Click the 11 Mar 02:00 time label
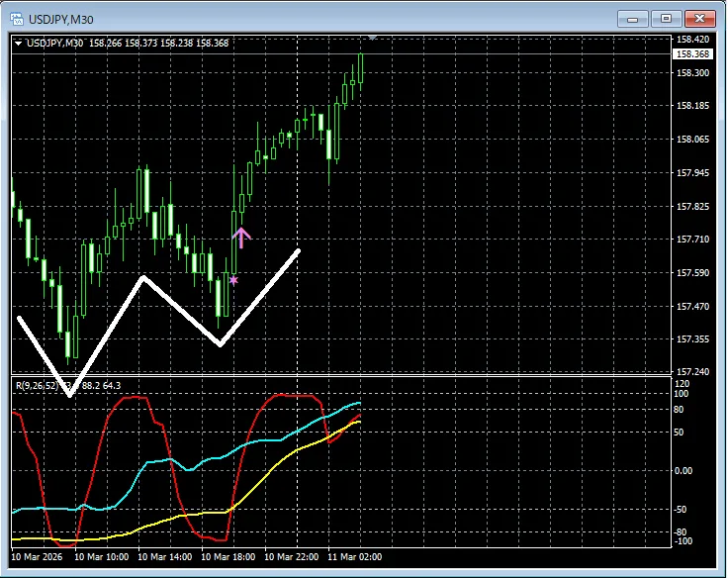 pos(353,558)
